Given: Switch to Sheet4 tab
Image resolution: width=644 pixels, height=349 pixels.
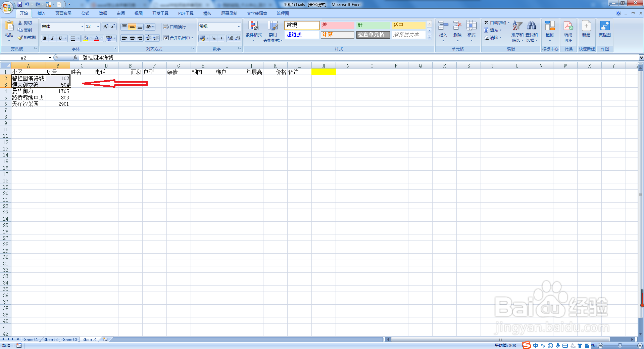Looking at the screenshot, I should tap(89, 340).
